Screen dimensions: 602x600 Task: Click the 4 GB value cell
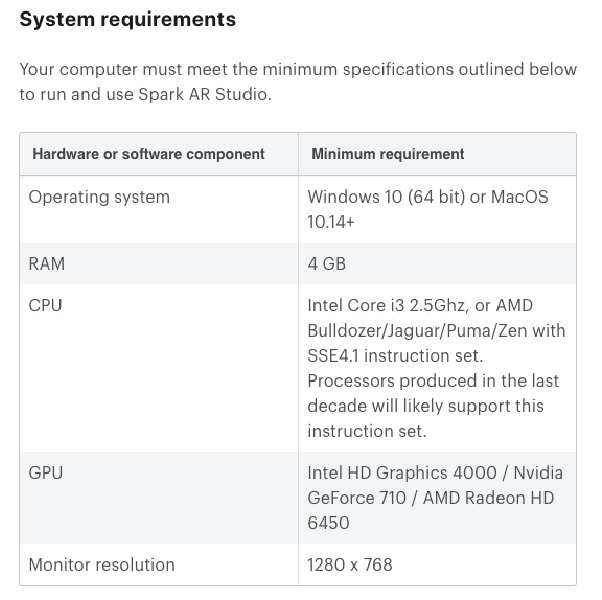[327, 264]
